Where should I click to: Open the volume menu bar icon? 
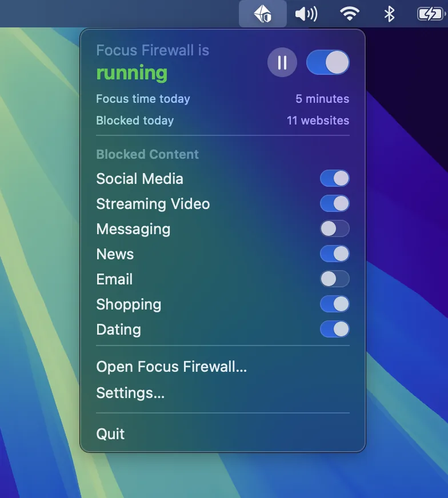tap(306, 14)
